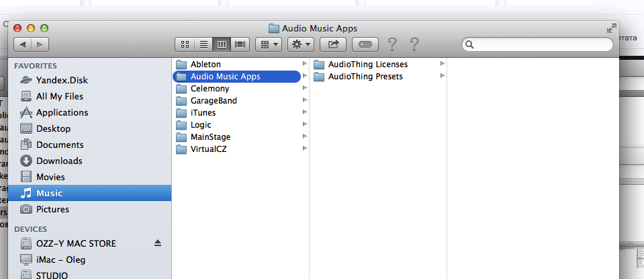Zoom the Finder window with green button
This screenshot has width=644, height=279.
(x=44, y=28)
